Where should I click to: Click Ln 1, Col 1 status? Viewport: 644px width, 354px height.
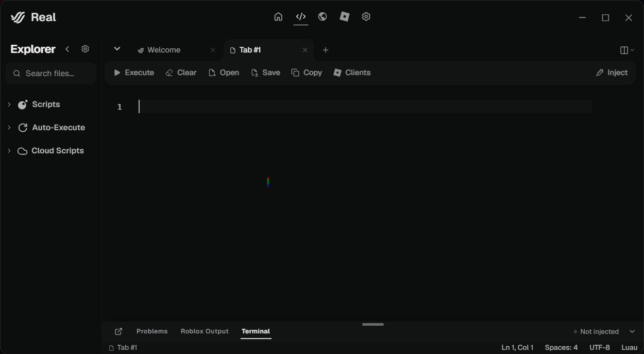click(x=517, y=348)
